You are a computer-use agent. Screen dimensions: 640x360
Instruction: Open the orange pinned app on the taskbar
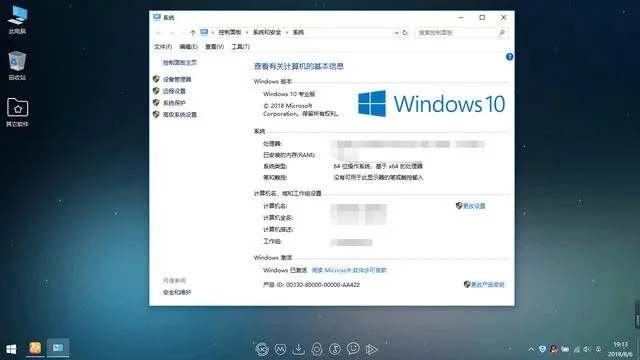pyautogui.click(x=35, y=348)
